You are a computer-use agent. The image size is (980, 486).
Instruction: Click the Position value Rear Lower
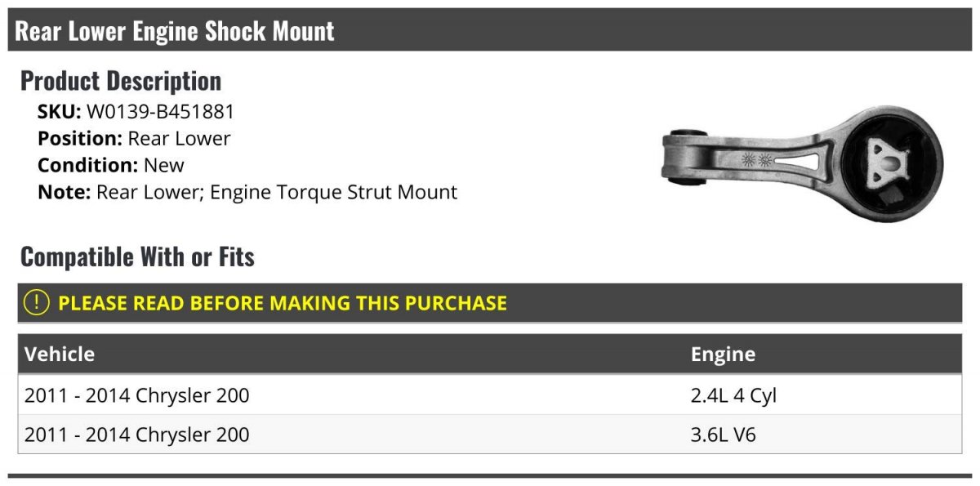[179, 138]
